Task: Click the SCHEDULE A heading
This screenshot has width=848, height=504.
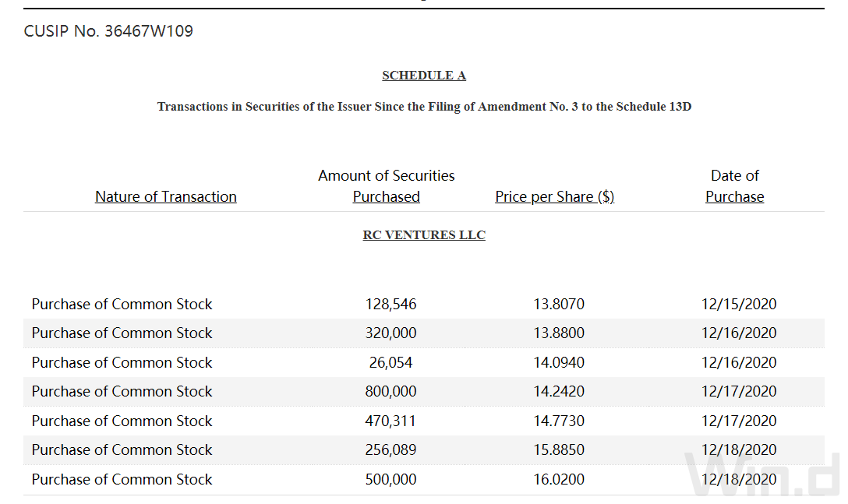Action: tap(423, 75)
